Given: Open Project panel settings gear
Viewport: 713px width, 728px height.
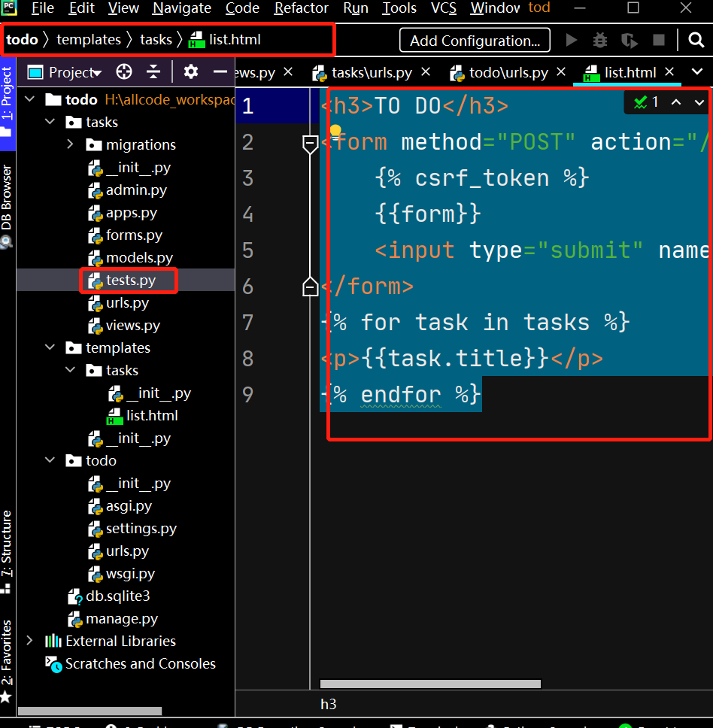Looking at the screenshot, I should coord(191,72).
